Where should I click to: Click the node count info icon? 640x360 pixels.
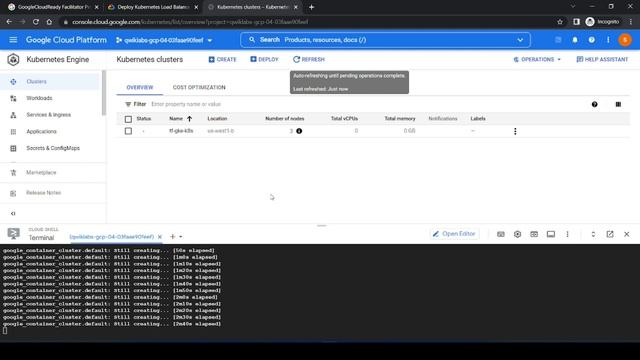[299, 131]
